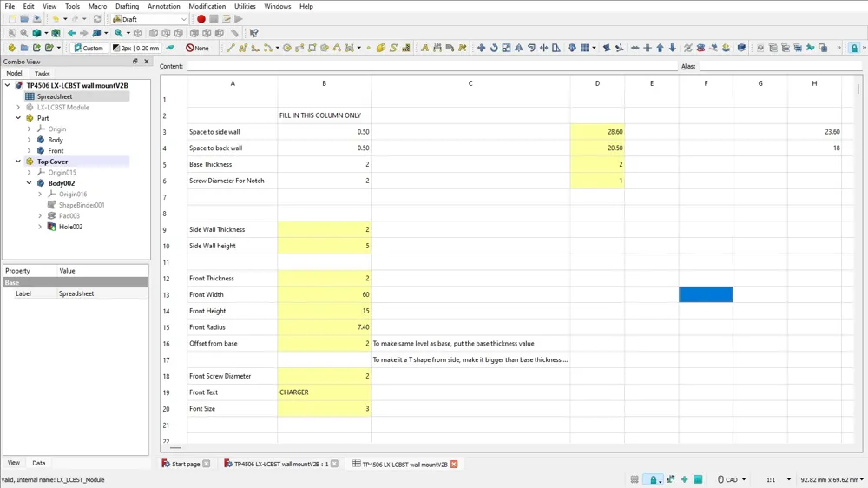The width and height of the screenshot is (868, 488).
Task: Click the green back navigation arrow
Action: 72,33
